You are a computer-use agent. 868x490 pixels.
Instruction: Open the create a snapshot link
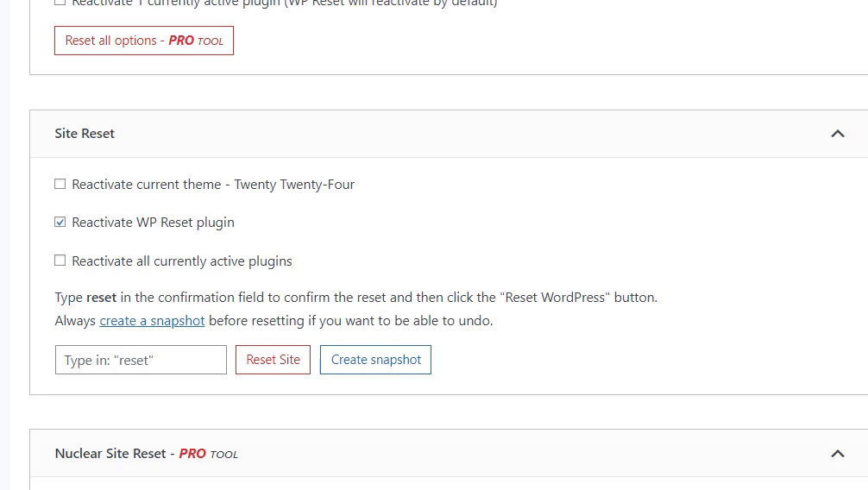tap(152, 321)
